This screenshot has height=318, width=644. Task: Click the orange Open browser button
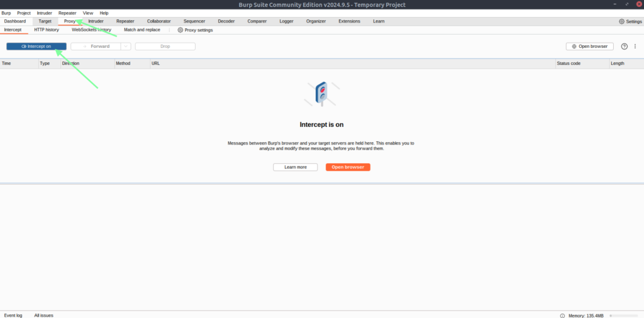348,167
